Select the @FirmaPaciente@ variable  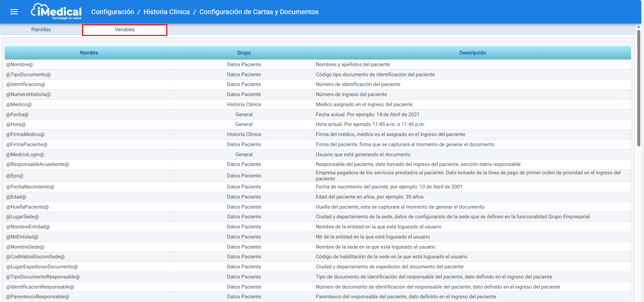[x=27, y=144]
